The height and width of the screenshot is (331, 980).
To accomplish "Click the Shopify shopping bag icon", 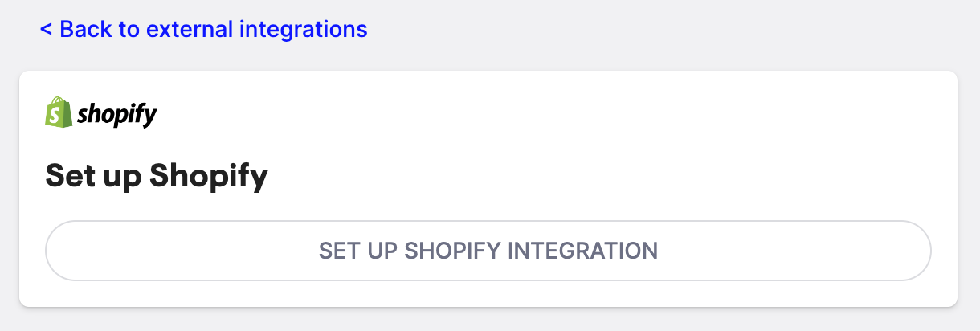I will pyautogui.click(x=59, y=112).
